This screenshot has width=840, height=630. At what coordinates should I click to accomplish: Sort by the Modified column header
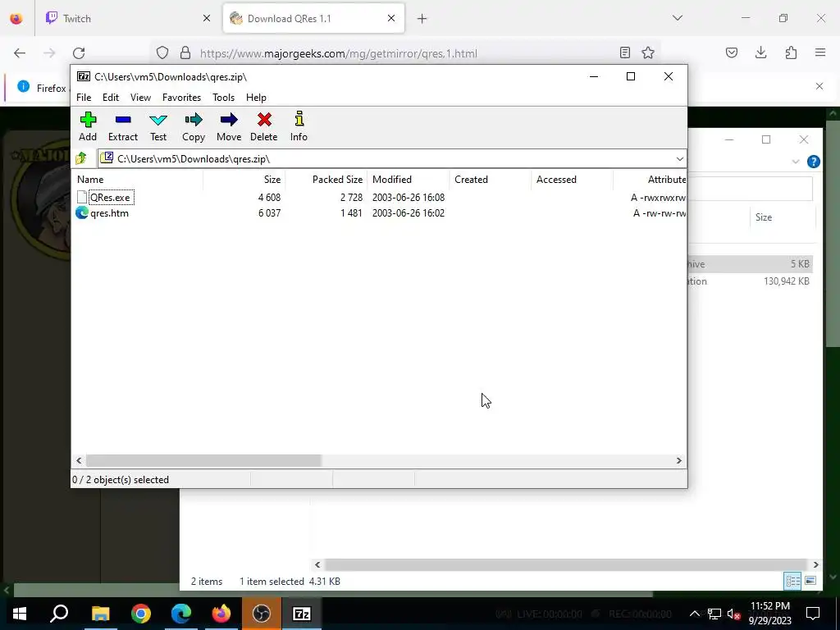(x=409, y=180)
